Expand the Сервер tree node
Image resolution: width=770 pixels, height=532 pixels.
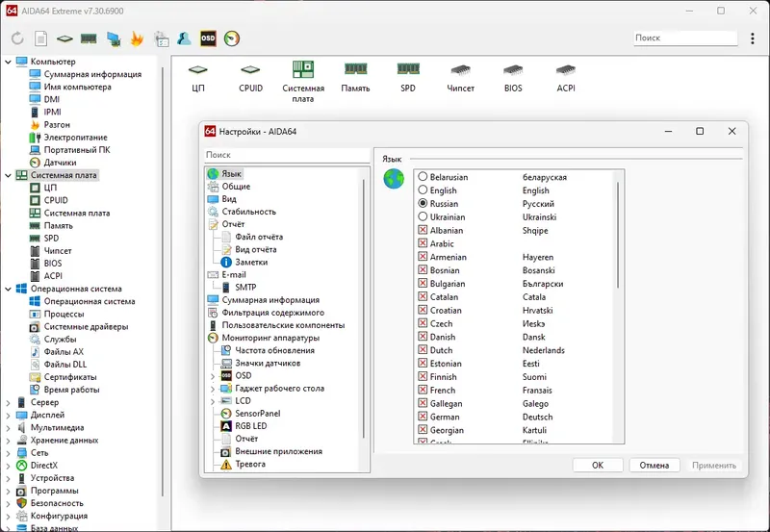coord(8,402)
